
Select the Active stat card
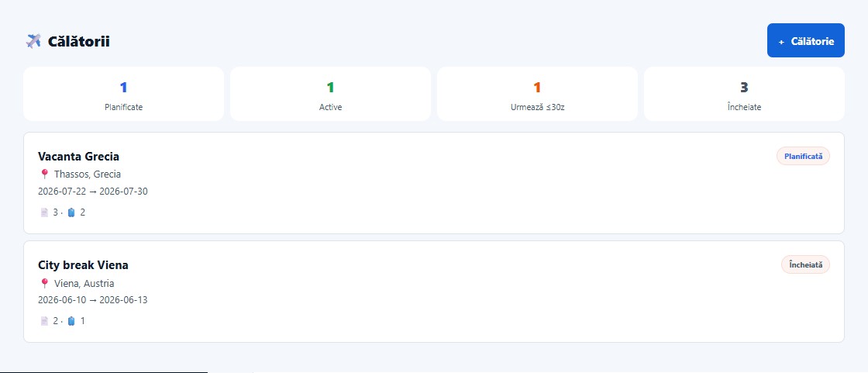point(330,94)
